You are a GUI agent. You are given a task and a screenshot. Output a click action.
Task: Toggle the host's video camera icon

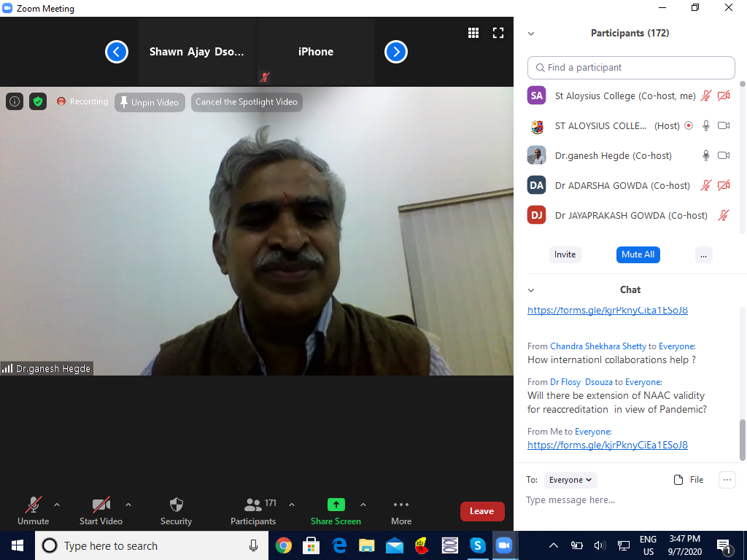(724, 125)
